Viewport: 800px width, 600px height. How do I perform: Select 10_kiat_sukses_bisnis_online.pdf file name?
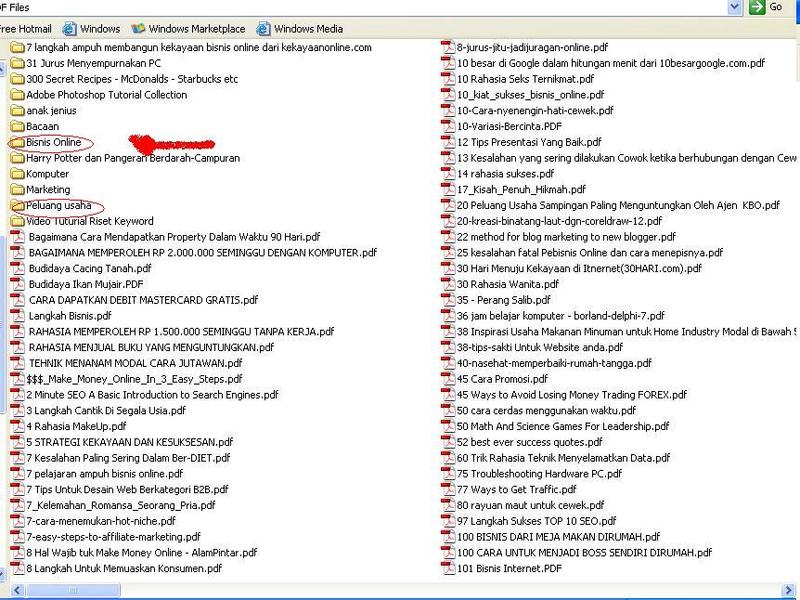531,95
